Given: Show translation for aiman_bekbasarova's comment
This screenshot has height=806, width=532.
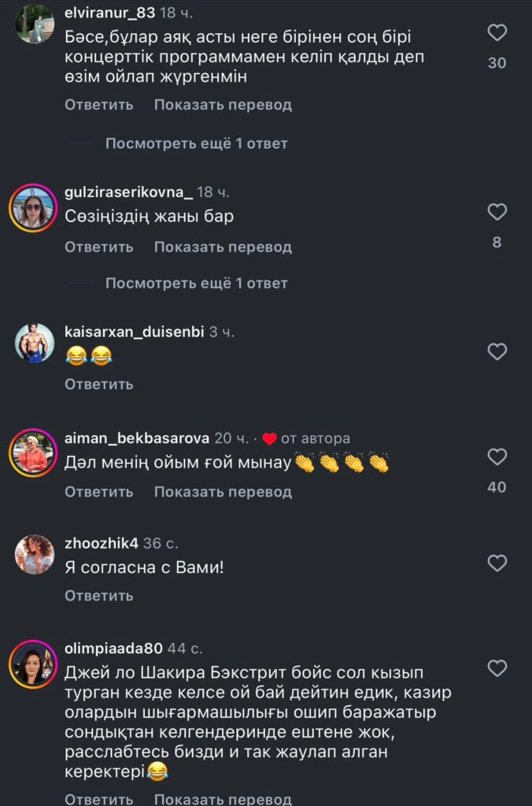Looking at the screenshot, I should [223, 492].
